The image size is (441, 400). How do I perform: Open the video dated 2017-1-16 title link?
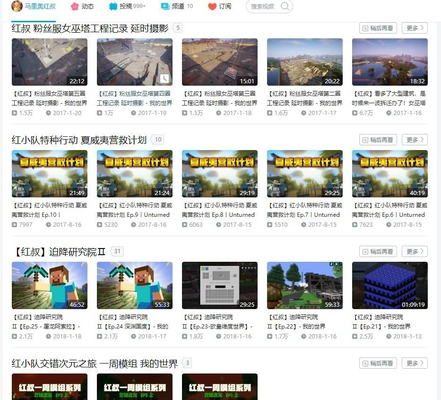390,98
